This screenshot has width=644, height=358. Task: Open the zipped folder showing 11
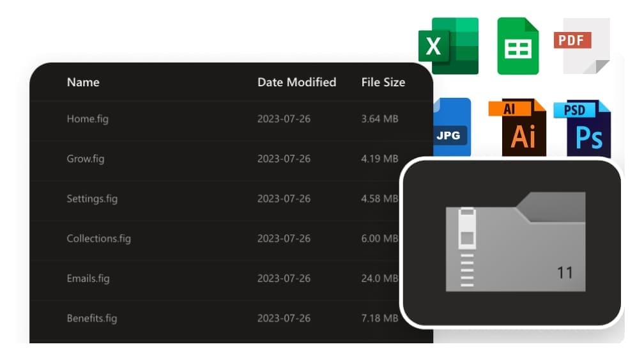click(x=516, y=242)
